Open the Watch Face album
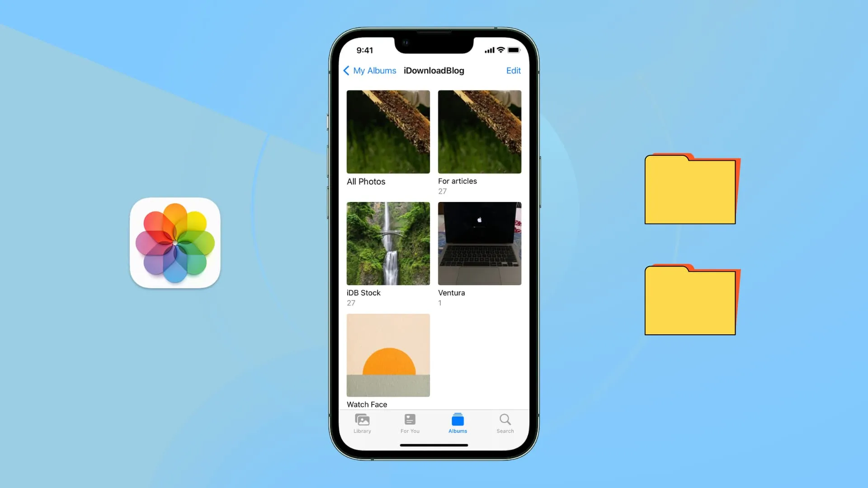 (x=388, y=355)
